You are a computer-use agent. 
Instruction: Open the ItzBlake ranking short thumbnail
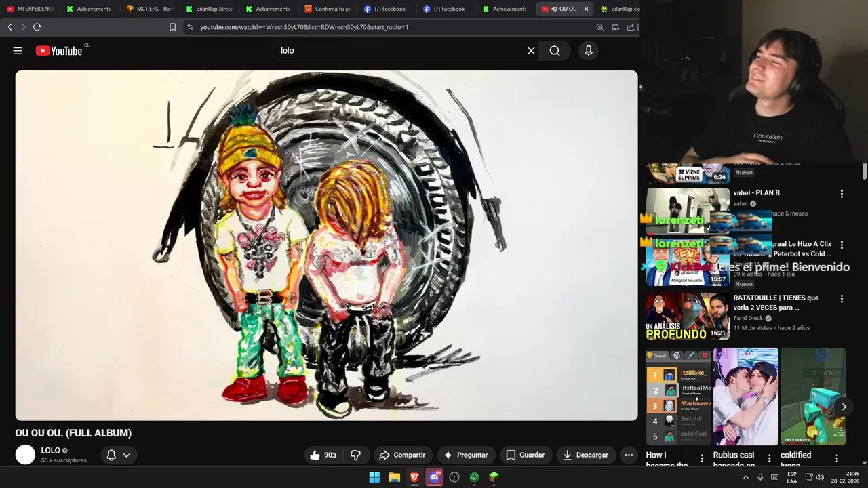click(x=678, y=396)
